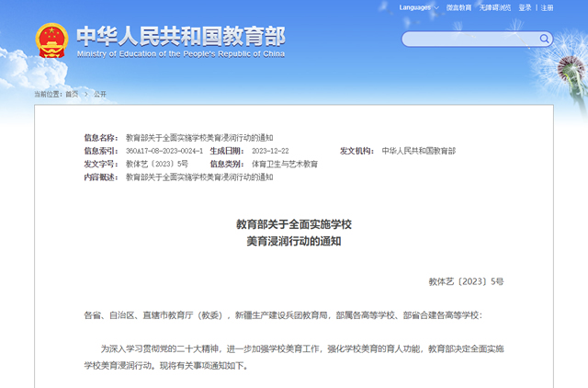Click the bold centered document heading
588x388 pixels.
pos(294,233)
